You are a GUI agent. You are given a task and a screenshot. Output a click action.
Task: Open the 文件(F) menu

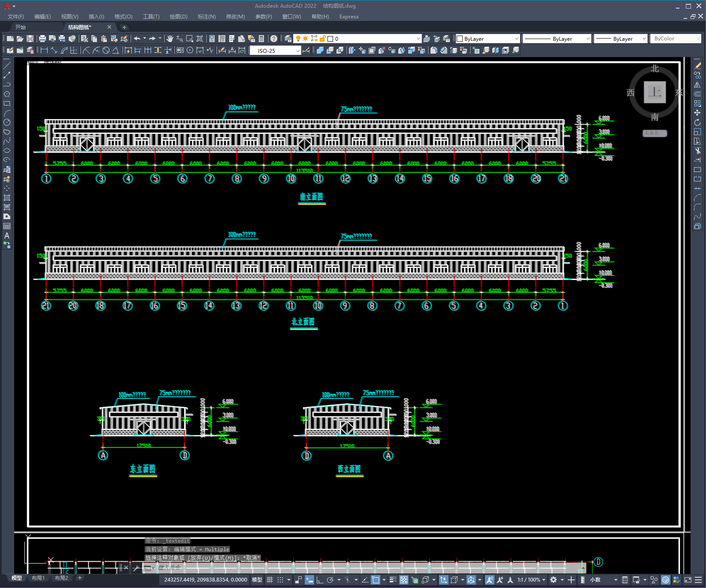pyautogui.click(x=16, y=17)
